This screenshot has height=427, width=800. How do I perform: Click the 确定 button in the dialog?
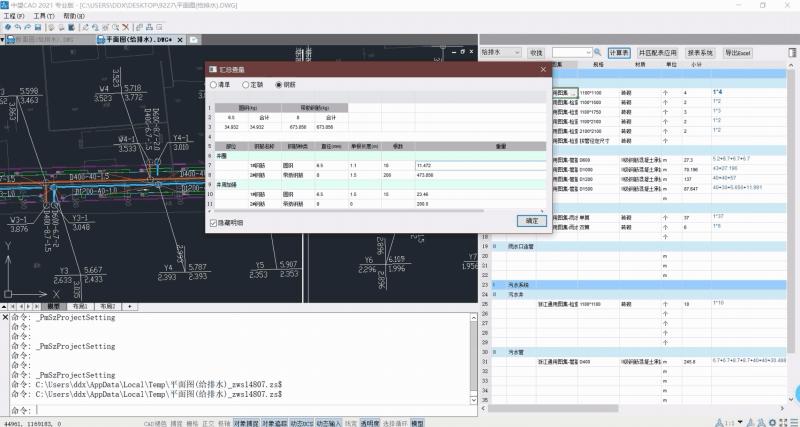point(531,220)
